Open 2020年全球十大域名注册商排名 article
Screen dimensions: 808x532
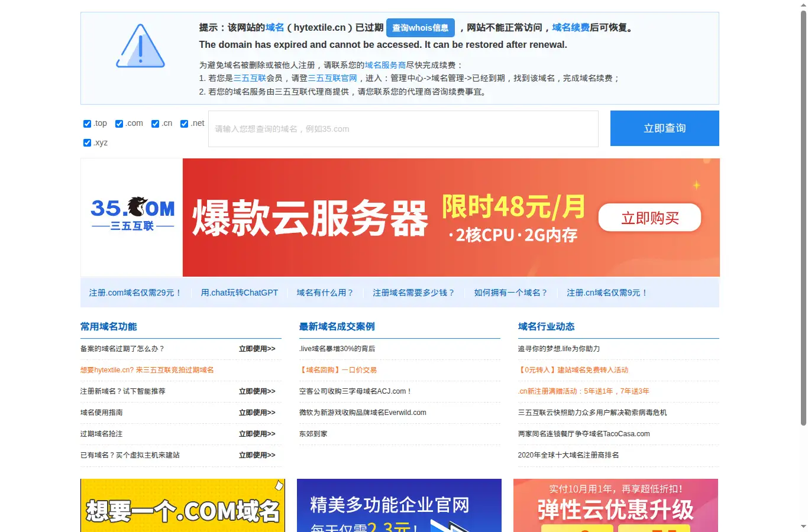(568, 455)
